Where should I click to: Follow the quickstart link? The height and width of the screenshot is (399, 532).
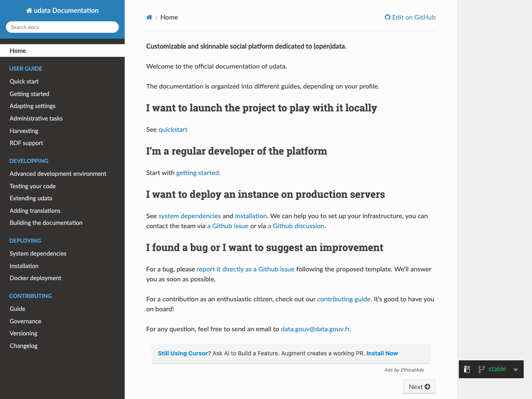point(172,129)
